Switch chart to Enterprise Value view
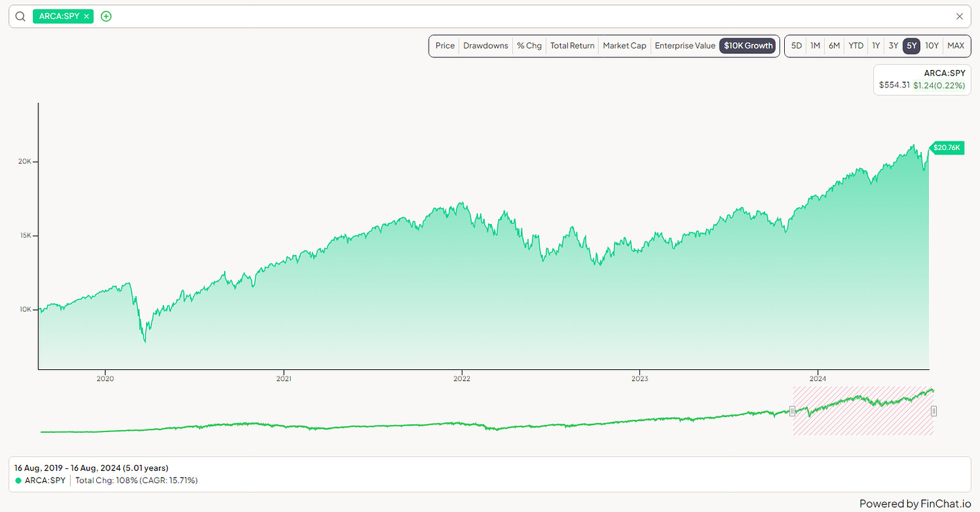The width and height of the screenshot is (980, 512). (685, 46)
